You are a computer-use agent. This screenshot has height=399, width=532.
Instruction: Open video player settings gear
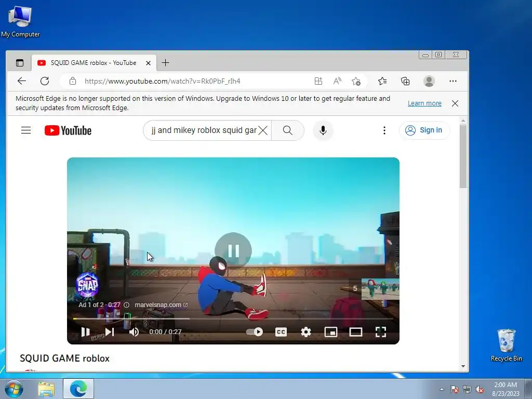[306, 332]
